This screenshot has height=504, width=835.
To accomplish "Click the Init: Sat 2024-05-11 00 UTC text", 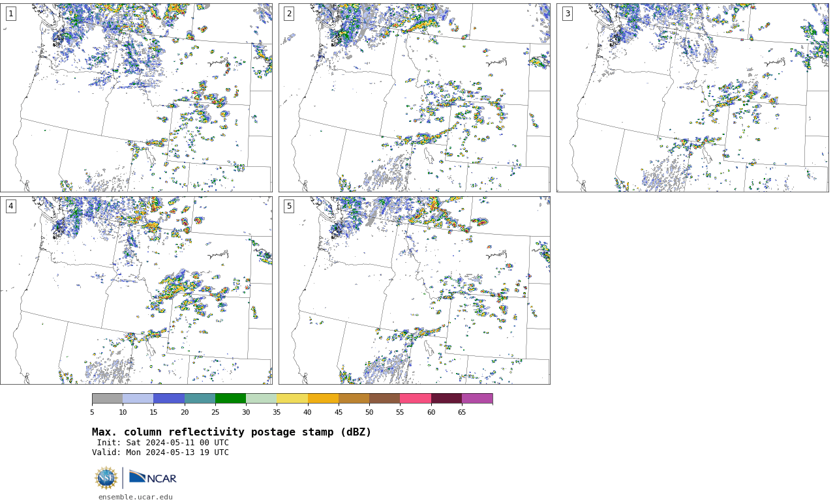I will tap(163, 443).
